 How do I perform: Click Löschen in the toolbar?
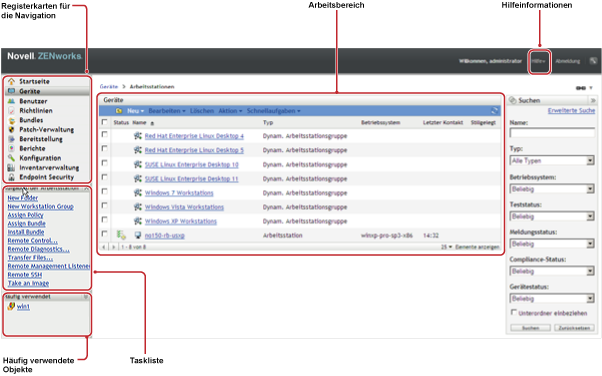(x=202, y=111)
